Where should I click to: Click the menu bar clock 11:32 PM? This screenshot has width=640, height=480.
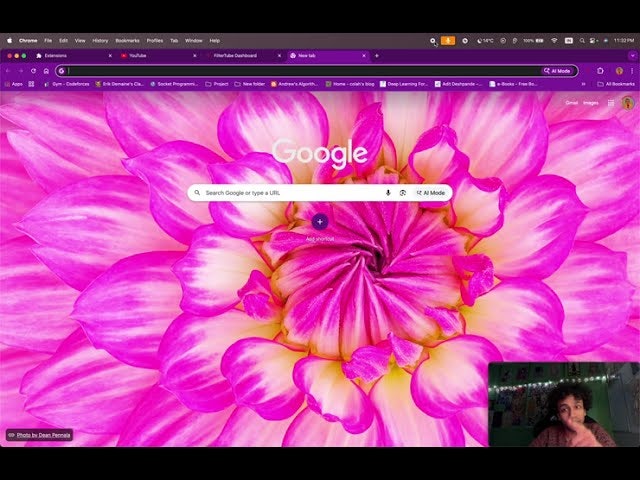pos(624,41)
